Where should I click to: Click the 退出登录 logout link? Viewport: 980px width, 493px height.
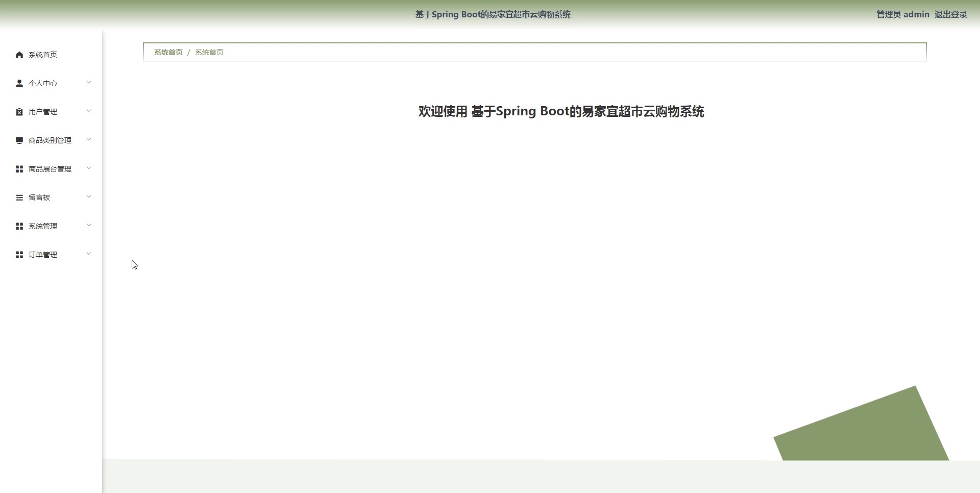tap(950, 14)
